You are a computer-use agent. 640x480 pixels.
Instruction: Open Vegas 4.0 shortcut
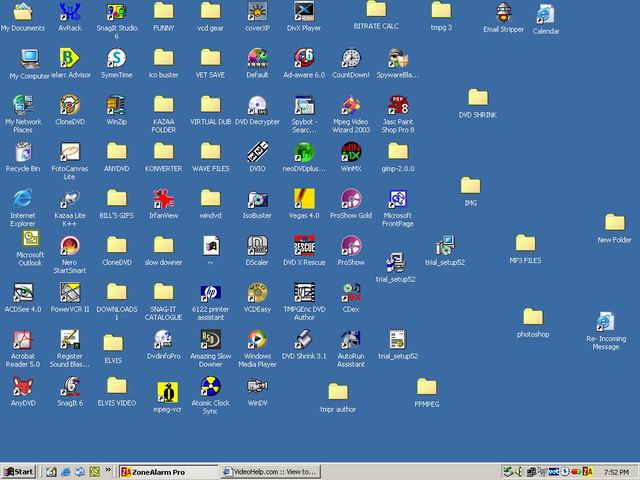pos(304,200)
